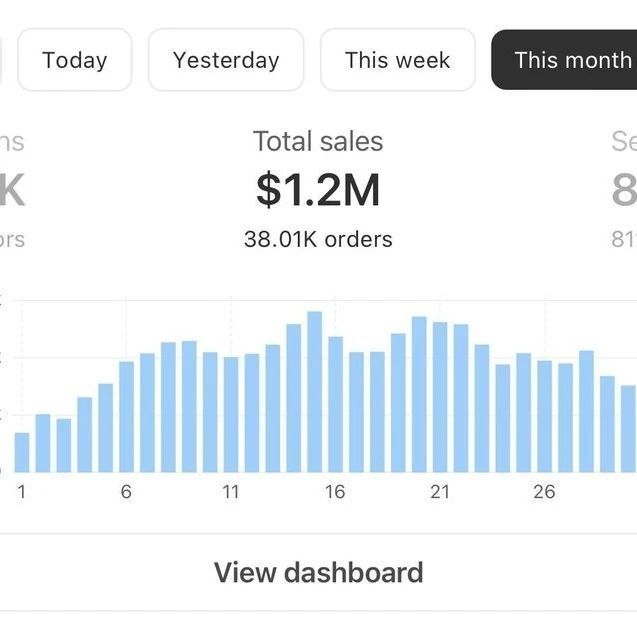The width and height of the screenshot is (637, 637).
Task: Click the tallest bar in the sales chart
Action: click(315, 392)
